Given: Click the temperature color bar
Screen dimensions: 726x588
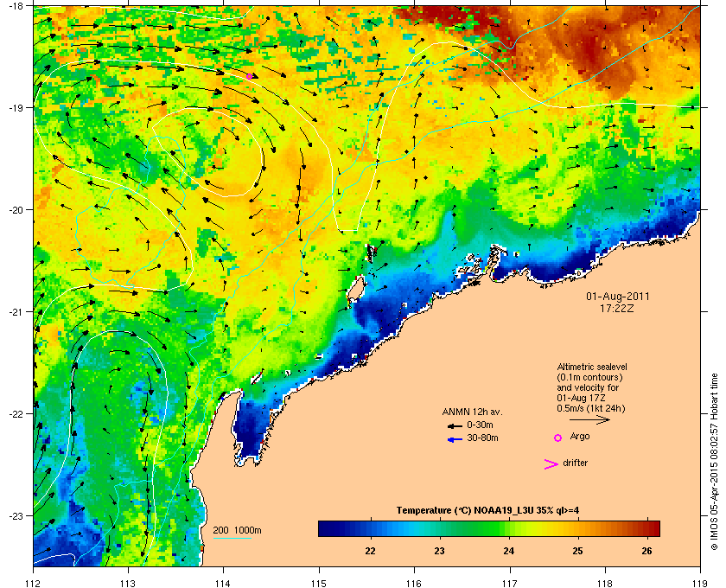Looking at the screenshot, I should tap(489, 528).
